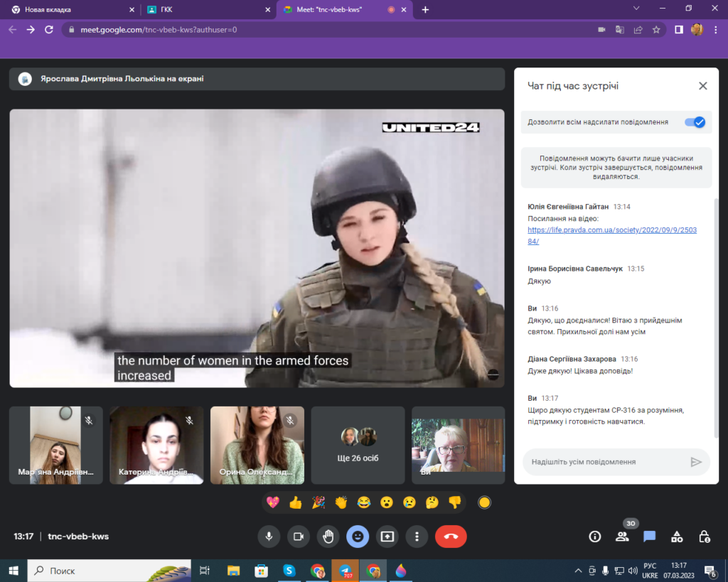Pick the yellow emoji skin tone swatch
This screenshot has width=728, height=582.
point(484,503)
